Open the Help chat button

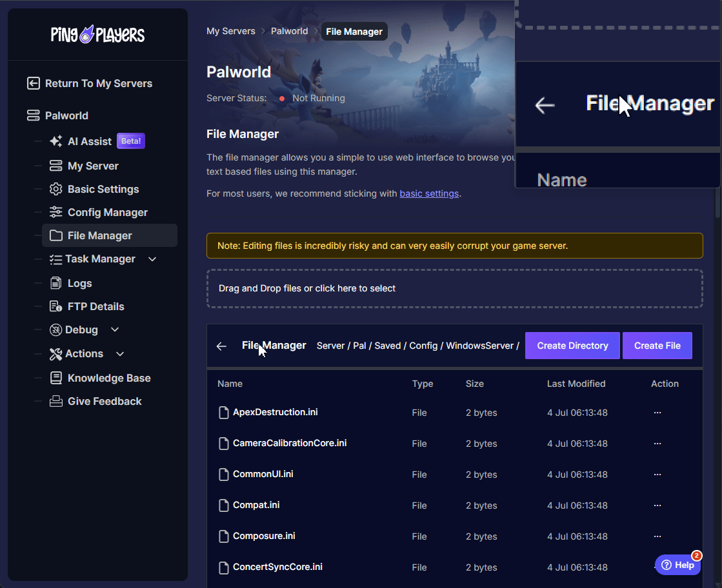click(677, 565)
